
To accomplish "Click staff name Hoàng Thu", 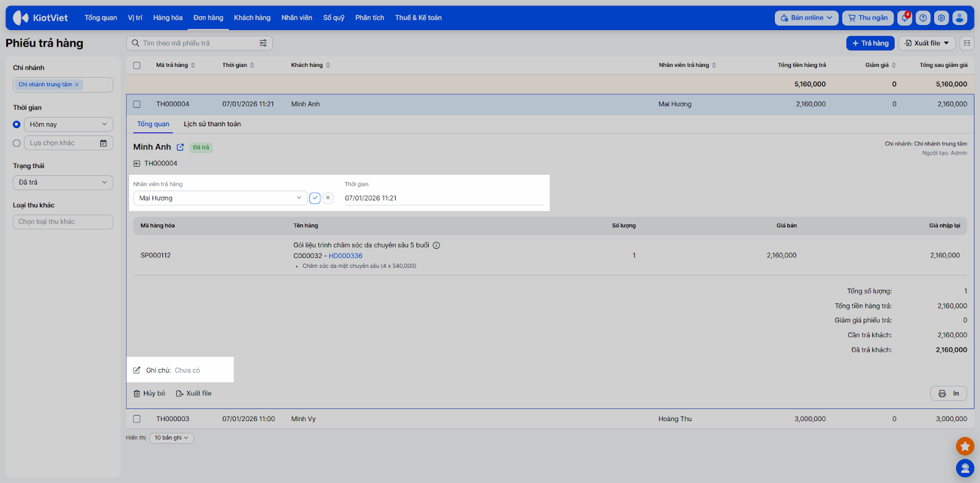I will pos(675,419).
